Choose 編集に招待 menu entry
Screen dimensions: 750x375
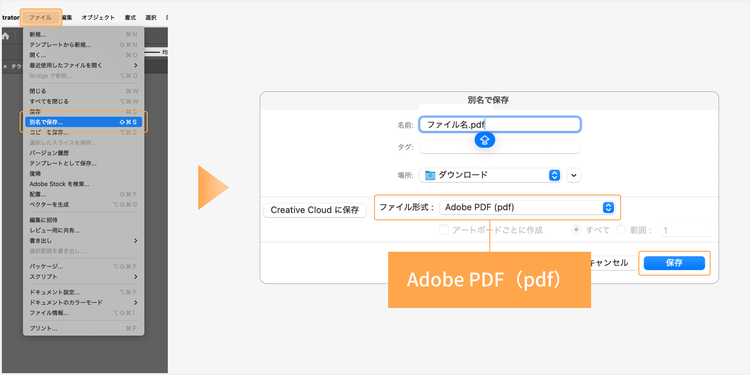83,220
